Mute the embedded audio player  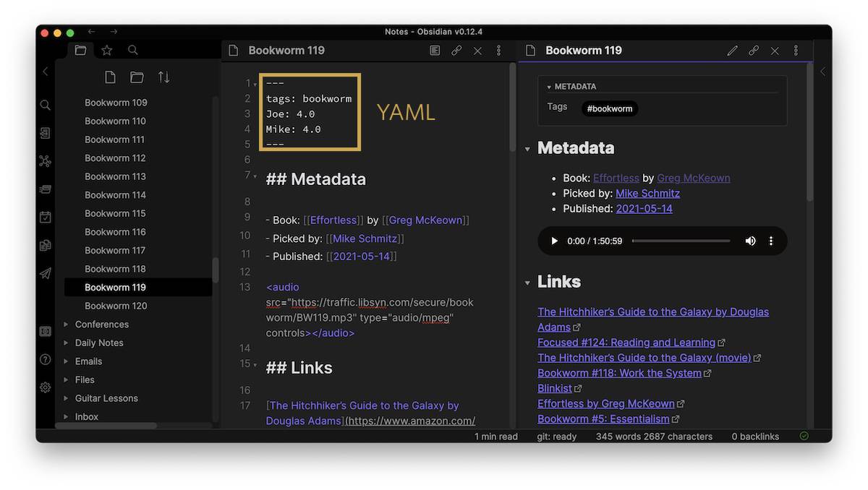pos(750,241)
